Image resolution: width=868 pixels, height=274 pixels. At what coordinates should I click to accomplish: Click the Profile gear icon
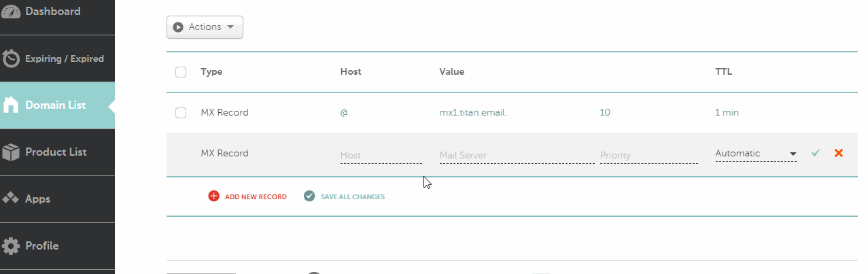(11, 245)
